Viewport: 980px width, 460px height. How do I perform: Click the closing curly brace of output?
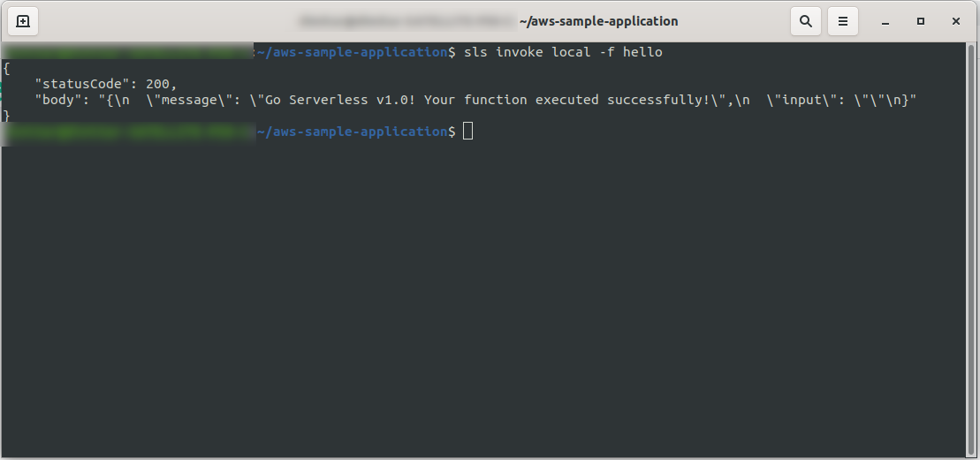point(6,116)
